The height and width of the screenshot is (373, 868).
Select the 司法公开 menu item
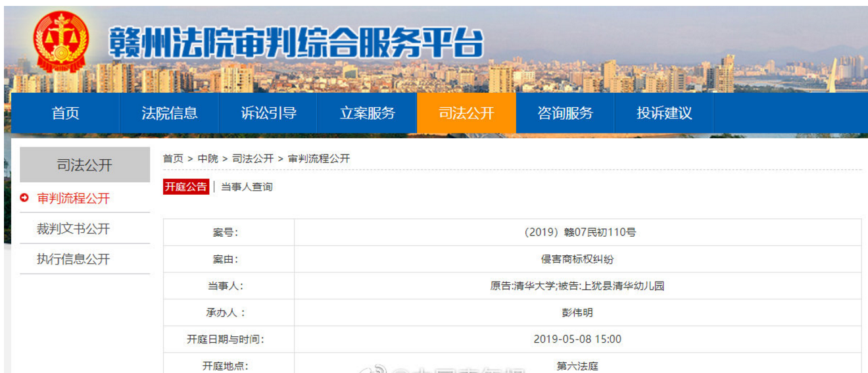pos(466,113)
